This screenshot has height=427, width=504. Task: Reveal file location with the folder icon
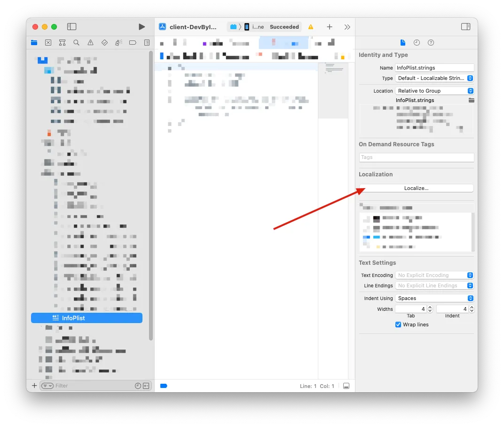471,100
